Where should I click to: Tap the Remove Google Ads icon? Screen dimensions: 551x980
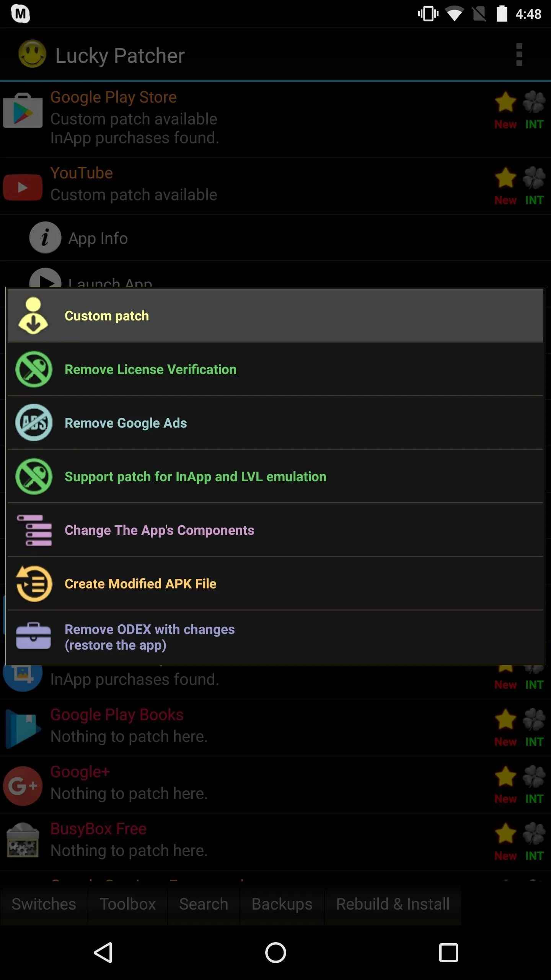34,423
